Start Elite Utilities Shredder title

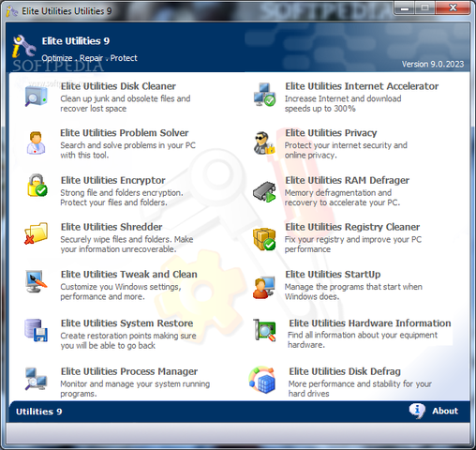pos(112,227)
